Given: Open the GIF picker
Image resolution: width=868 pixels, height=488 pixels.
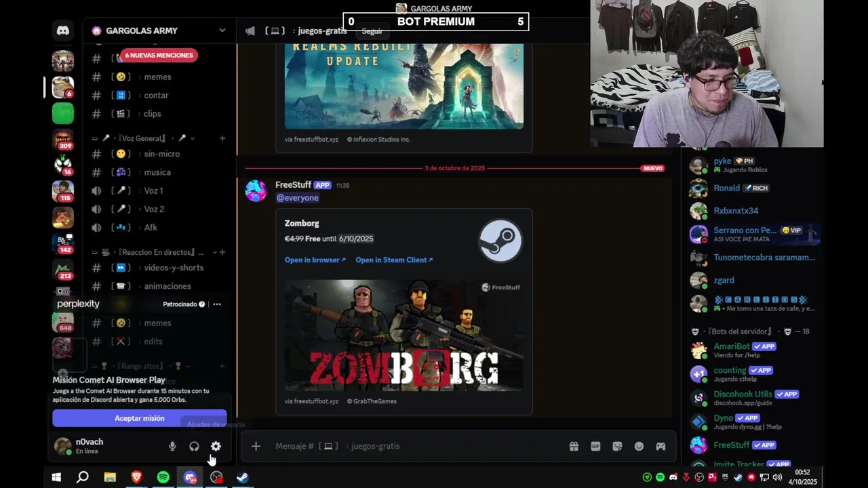Looking at the screenshot, I should pos(595,446).
